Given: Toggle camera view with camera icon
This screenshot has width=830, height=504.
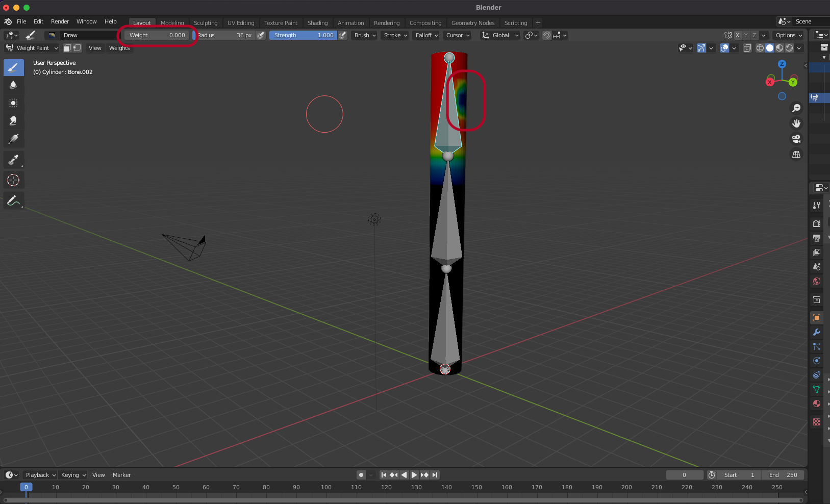Looking at the screenshot, I should [x=796, y=139].
